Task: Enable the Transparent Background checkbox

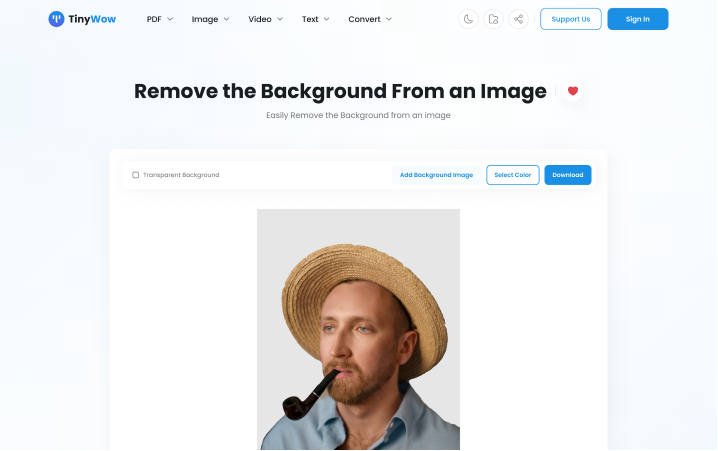Action: tap(136, 175)
